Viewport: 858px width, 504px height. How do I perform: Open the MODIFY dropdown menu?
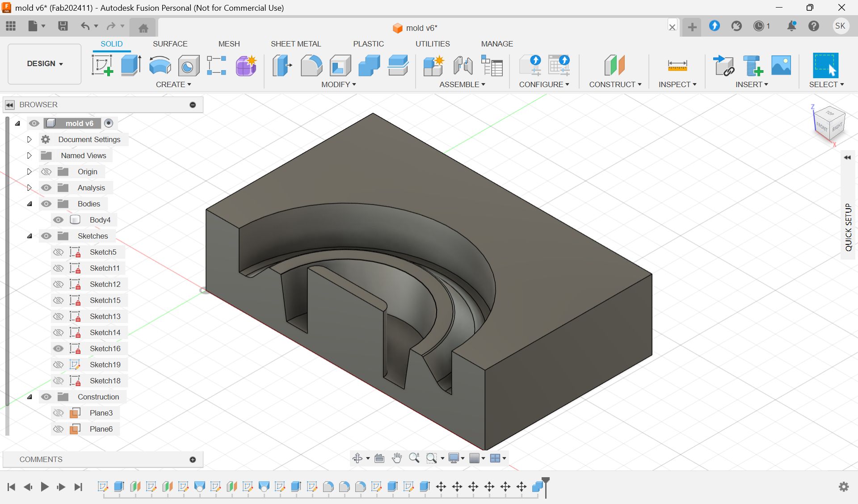(x=339, y=84)
